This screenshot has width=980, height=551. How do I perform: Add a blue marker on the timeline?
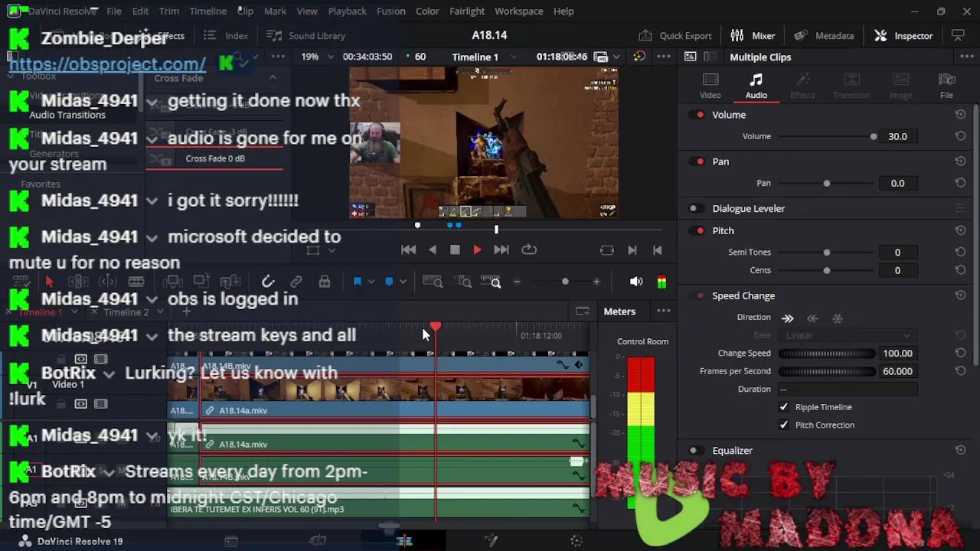[x=389, y=282]
